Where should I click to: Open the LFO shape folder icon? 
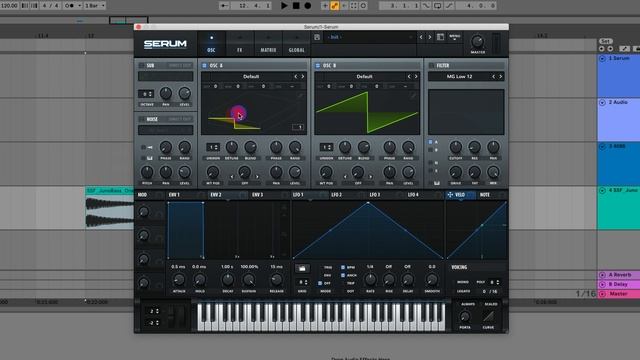302,269
